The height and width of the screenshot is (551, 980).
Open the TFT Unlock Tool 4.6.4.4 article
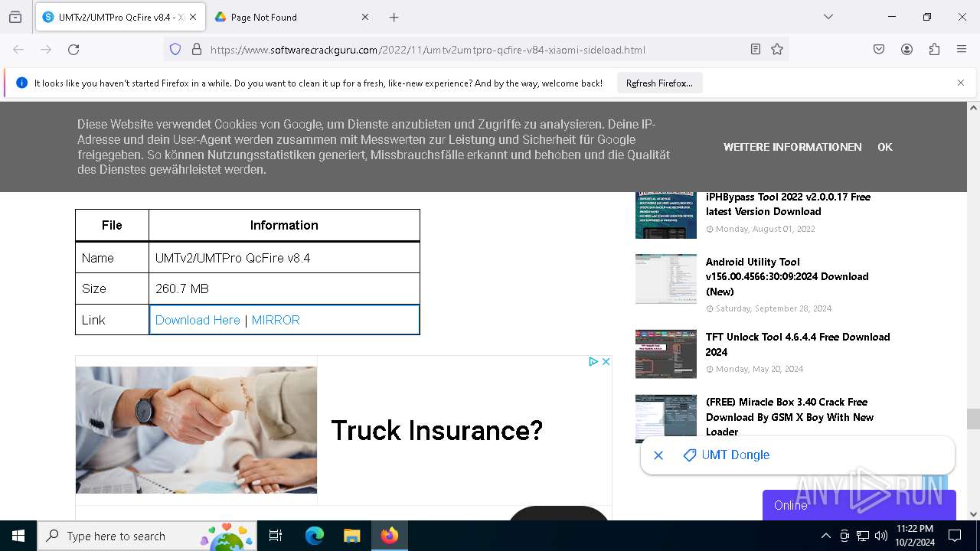coord(798,344)
